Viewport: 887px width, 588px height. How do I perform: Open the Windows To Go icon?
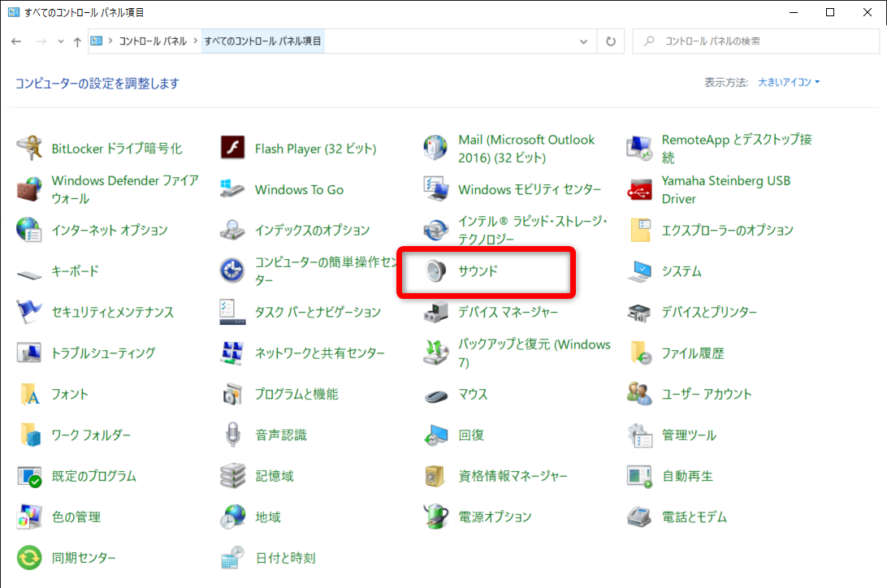coord(232,189)
